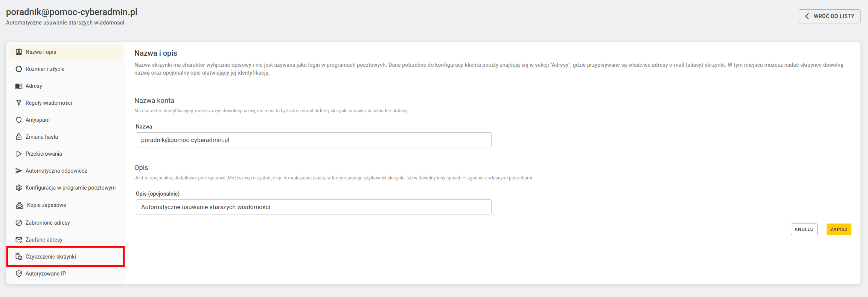The height and width of the screenshot is (297, 868).
Task: Click the Rozmiar i użycie gauge icon
Action: [x=19, y=69]
